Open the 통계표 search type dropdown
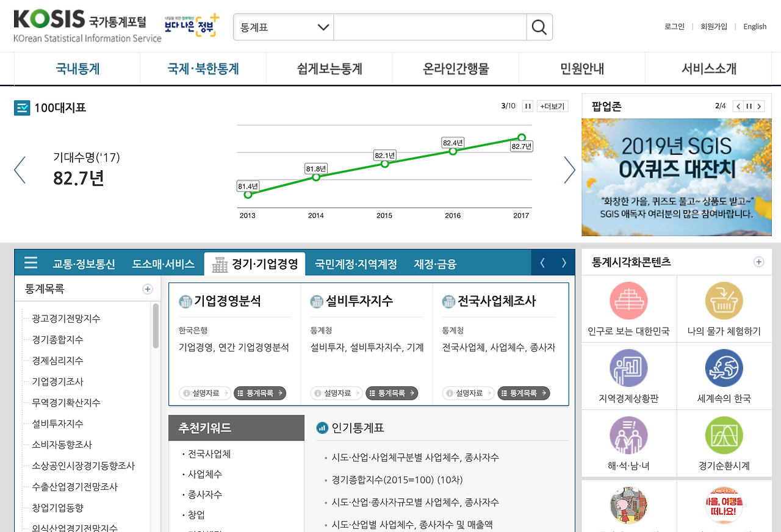781x532 pixels. [x=284, y=27]
